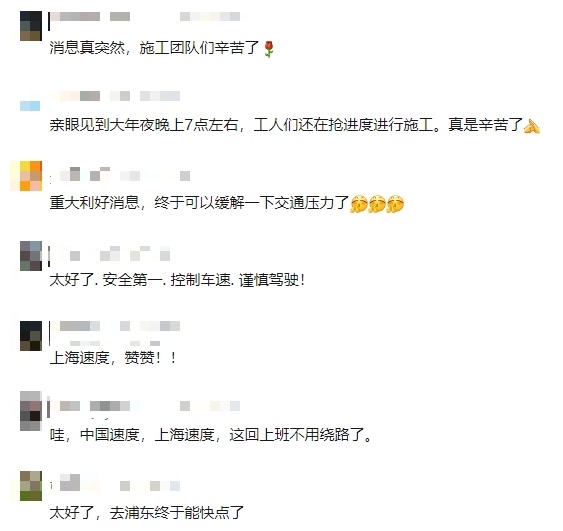This screenshot has width=563, height=531.
Task: Click the rose emoji after 辛苦了
Action: 269,49
